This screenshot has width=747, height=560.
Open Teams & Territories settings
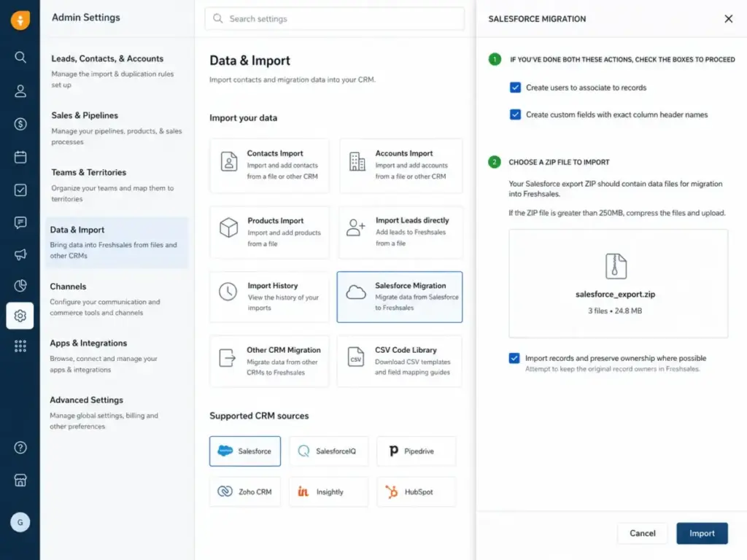tap(117, 185)
